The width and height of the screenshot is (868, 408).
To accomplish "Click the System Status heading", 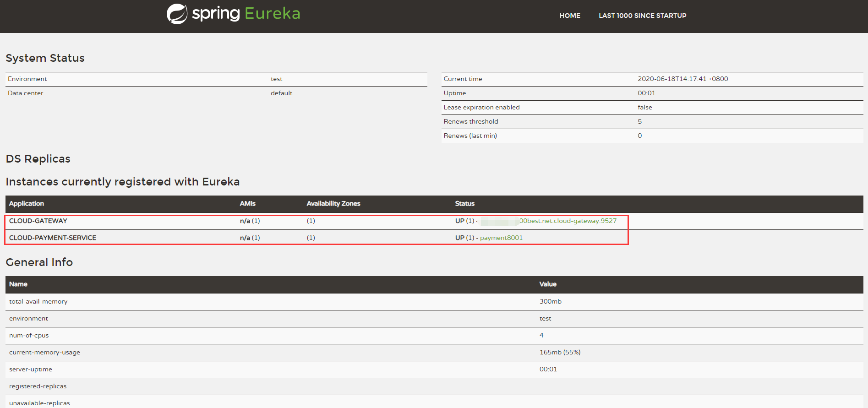I will [x=45, y=58].
